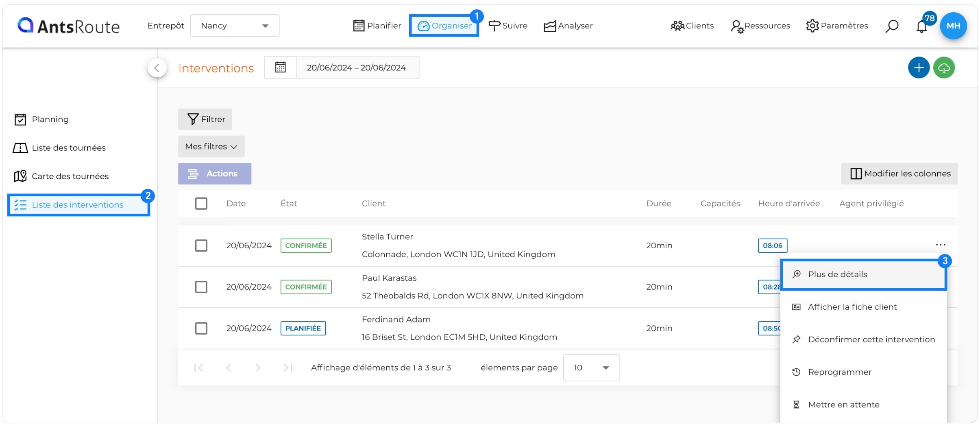Image resolution: width=980 pixels, height=427 pixels.
Task: Go to first page pagination icon
Action: coord(198,368)
